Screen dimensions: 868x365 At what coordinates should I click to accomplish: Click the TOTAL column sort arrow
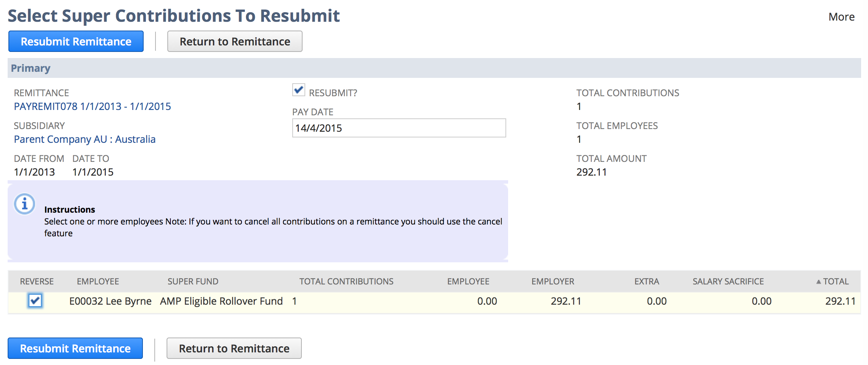pyautogui.click(x=818, y=282)
